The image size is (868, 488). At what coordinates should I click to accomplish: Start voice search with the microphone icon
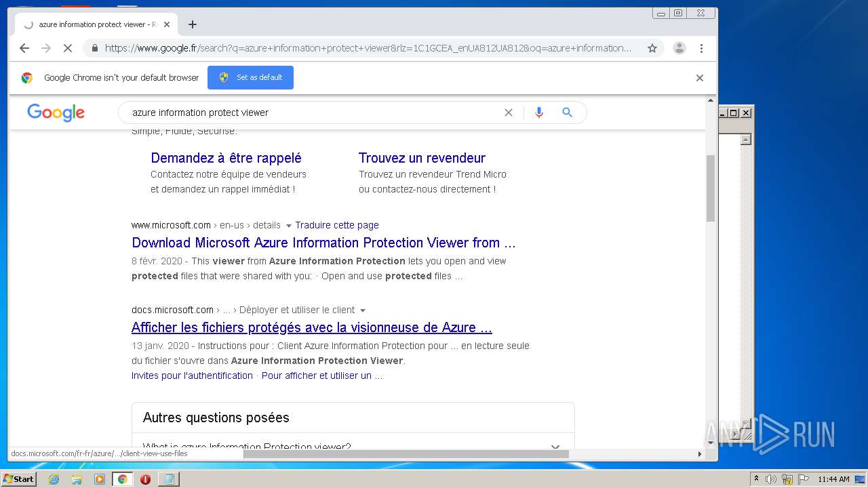click(x=539, y=113)
